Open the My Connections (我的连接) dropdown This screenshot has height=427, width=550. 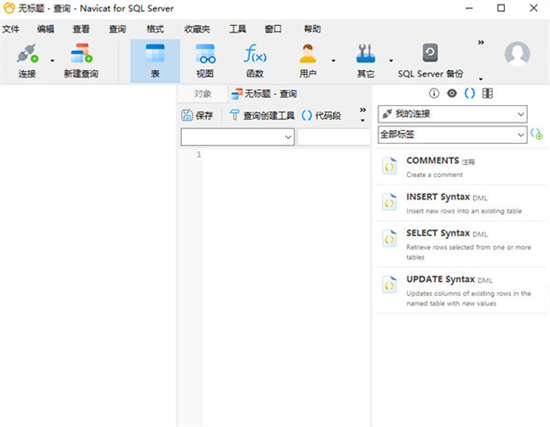pyautogui.click(x=452, y=114)
